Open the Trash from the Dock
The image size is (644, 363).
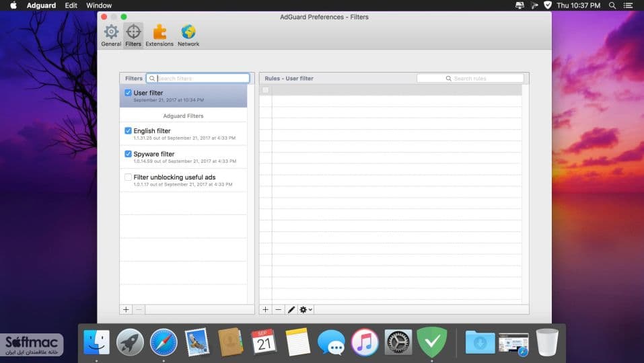[x=547, y=342]
